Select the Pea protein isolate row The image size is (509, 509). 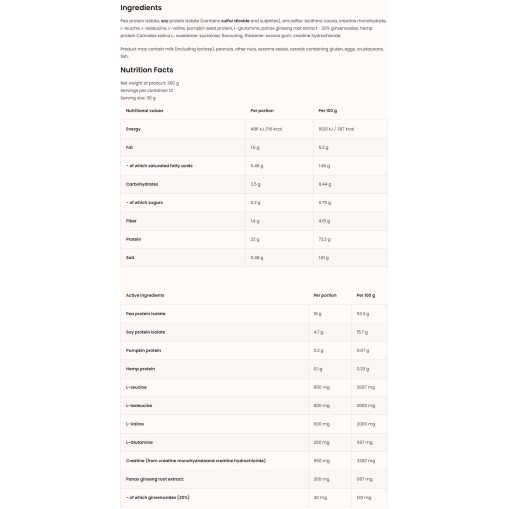[254, 314]
